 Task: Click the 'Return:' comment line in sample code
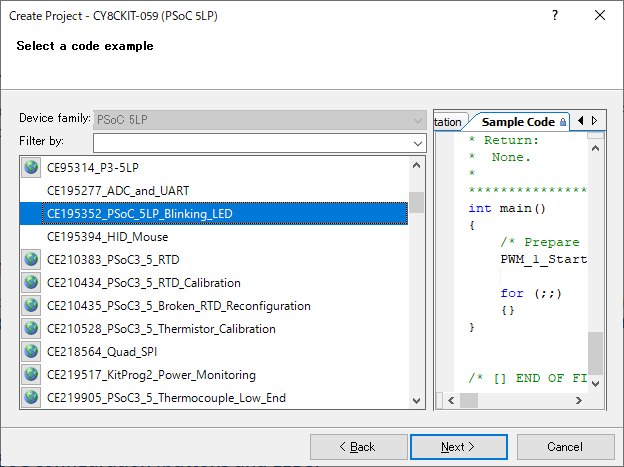pyautogui.click(x=504, y=140)
